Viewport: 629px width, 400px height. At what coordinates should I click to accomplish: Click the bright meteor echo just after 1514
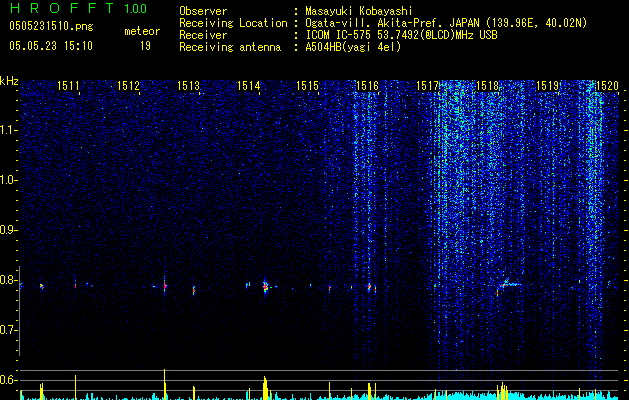[265, 286]
